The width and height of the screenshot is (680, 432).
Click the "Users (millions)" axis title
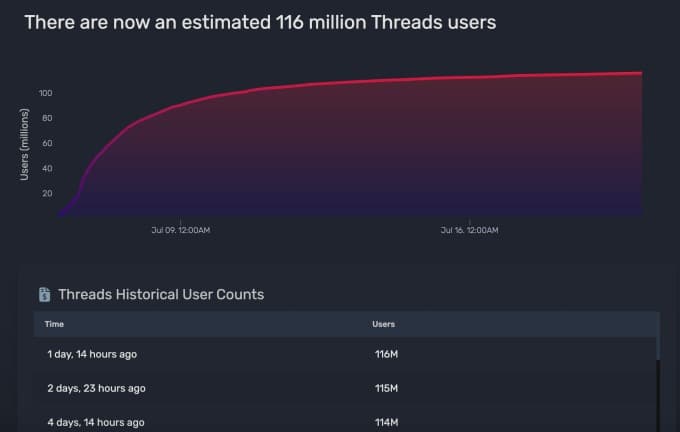(25, 145)
